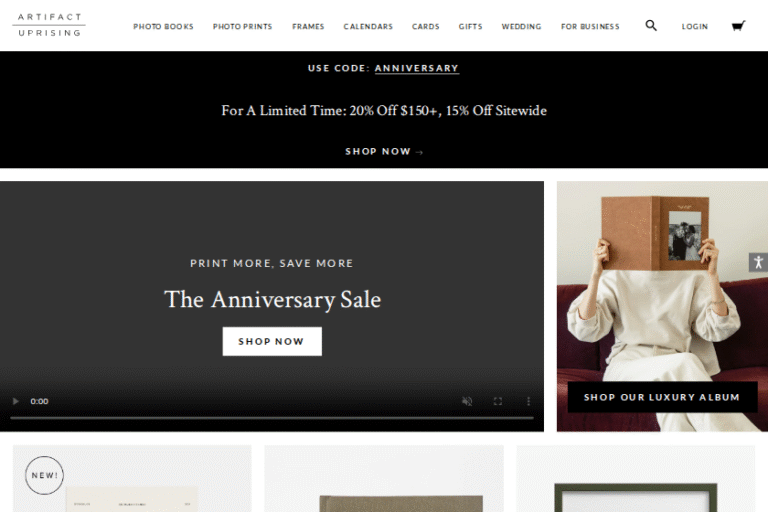Open the Photo Prints menu

pyautogui.click(x=242, y=26)
